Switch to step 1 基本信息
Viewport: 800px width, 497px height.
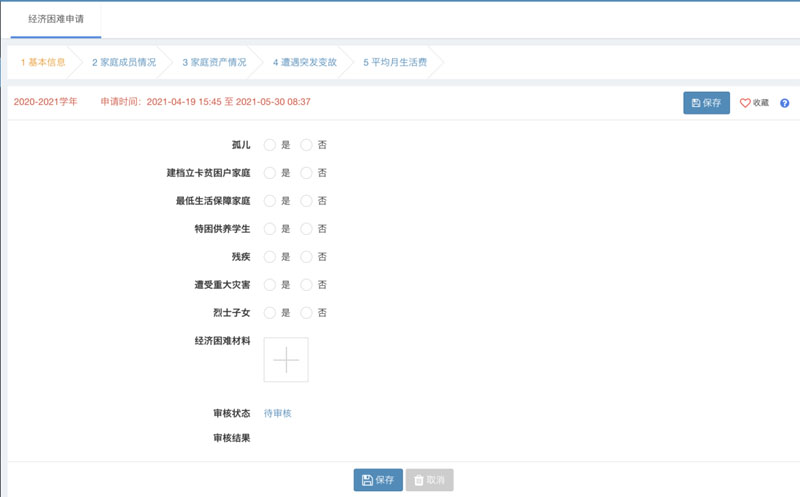click(x=43, y=62)
